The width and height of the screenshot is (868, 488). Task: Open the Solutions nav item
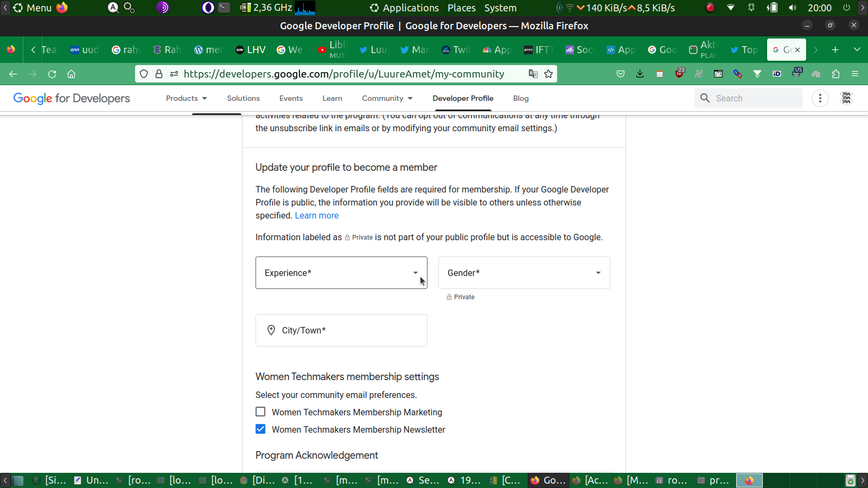[x=244, y=98]
